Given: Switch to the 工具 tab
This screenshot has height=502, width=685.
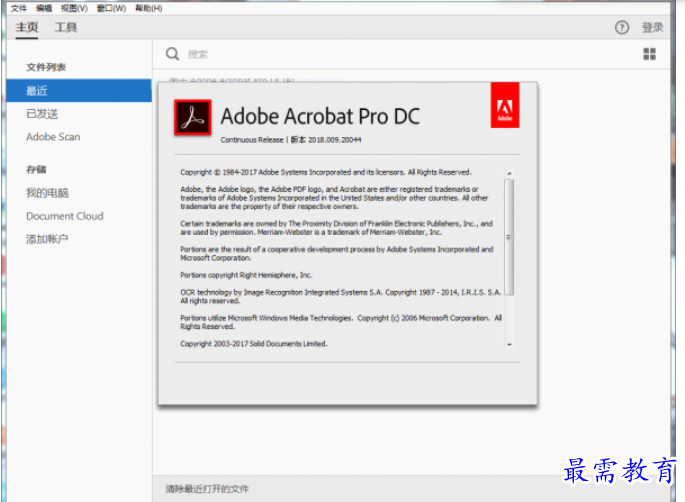Looking at the screenshot, I should pos(66,28).
